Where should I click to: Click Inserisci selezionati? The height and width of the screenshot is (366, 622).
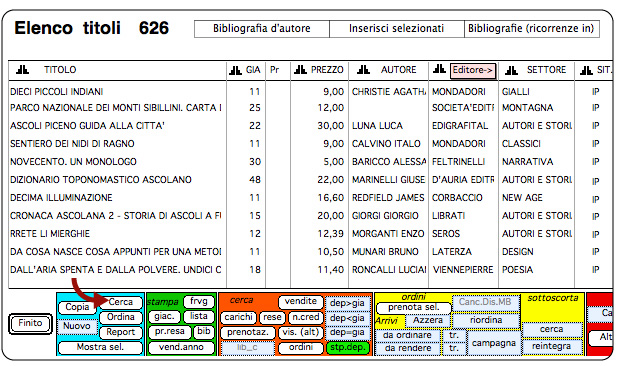397,29
